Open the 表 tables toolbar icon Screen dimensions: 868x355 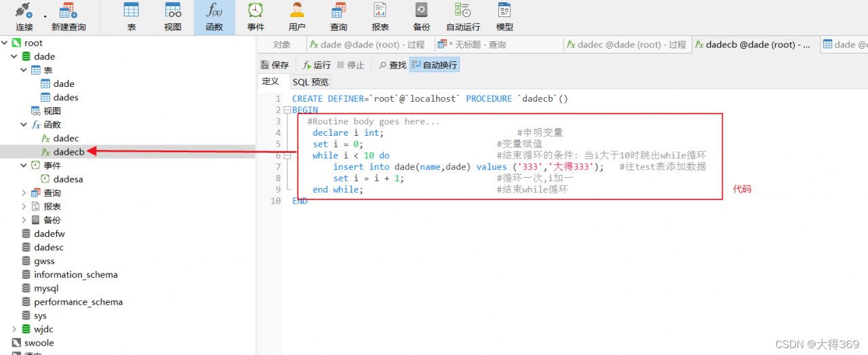132,17
